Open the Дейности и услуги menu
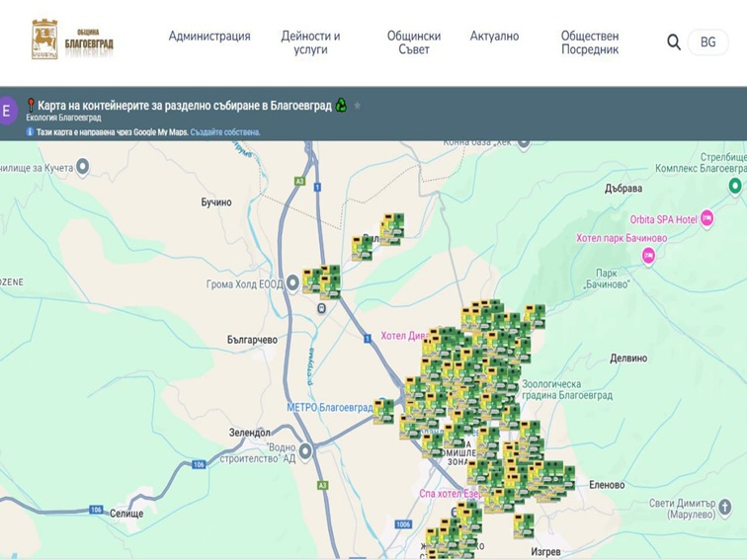 (x=310, y=42)
